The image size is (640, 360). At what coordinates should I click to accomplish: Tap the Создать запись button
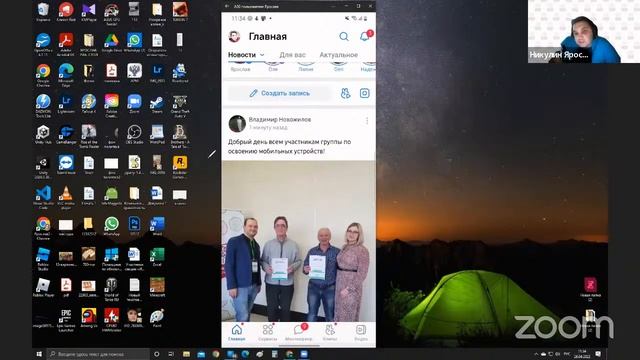pyautogui.click(x=280, y=93)
